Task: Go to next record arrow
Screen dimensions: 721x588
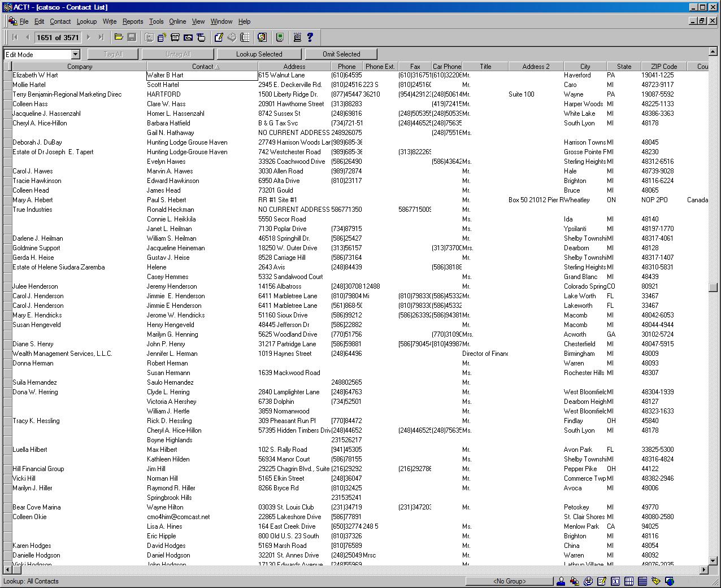Action: pos(89,37)
